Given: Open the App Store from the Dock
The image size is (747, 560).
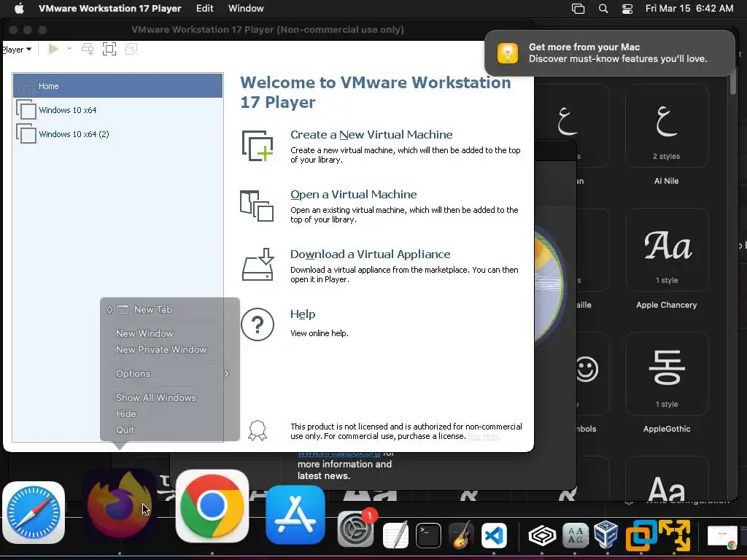Looking at the screenshot, I should (x=295, y=514).
